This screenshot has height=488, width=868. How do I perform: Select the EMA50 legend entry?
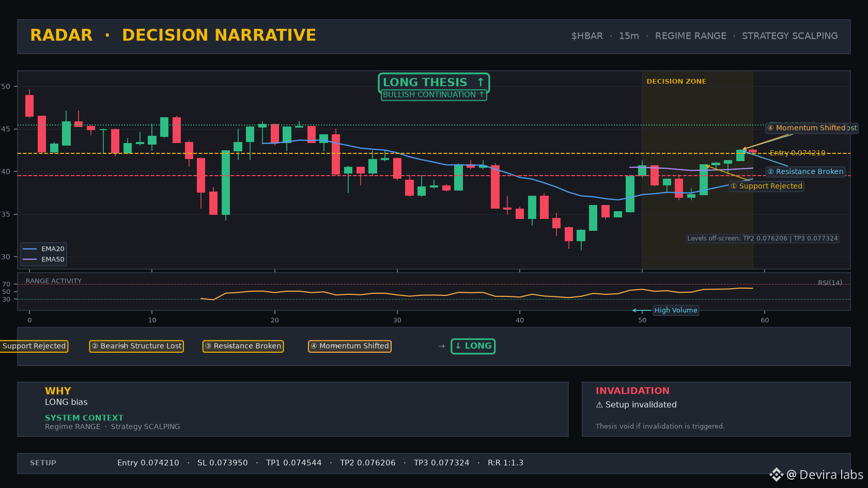[44, 260]
